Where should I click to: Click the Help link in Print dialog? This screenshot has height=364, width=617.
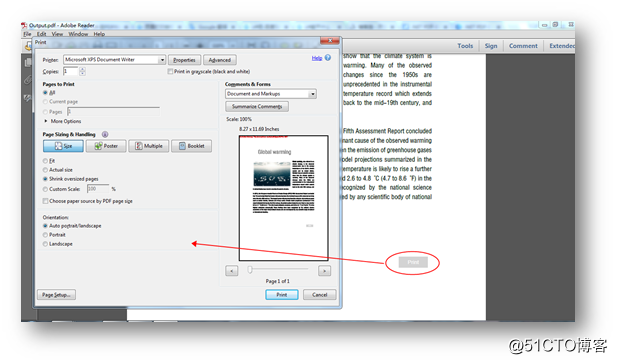point(317,58)
